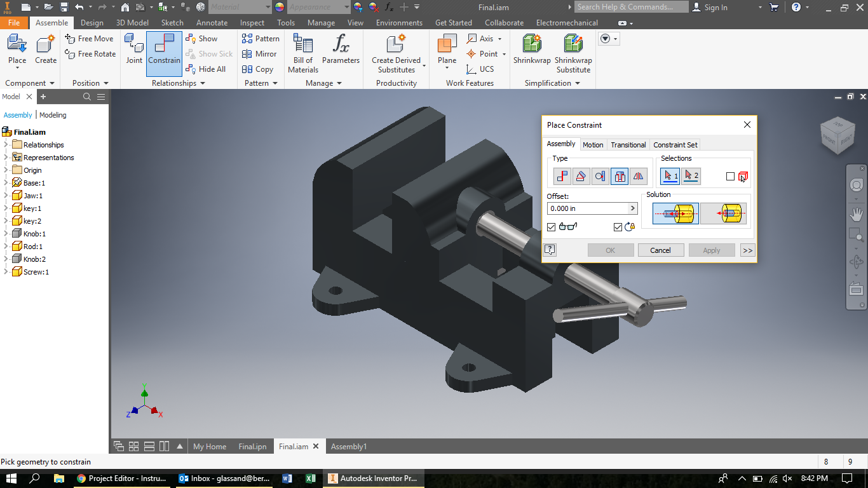
Task: Click the ViewCube in the viewport
Action: [x=837, y=135]
